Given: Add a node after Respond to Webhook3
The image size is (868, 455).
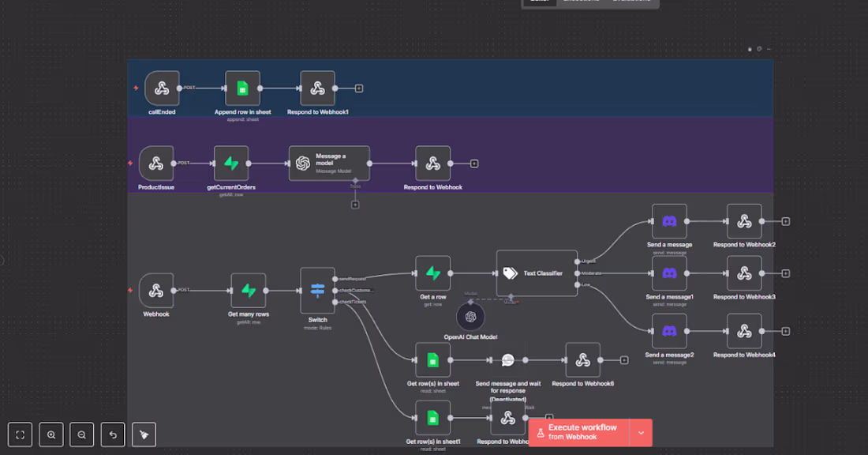Looking at the screenshot, I should (x=785, y=273).
